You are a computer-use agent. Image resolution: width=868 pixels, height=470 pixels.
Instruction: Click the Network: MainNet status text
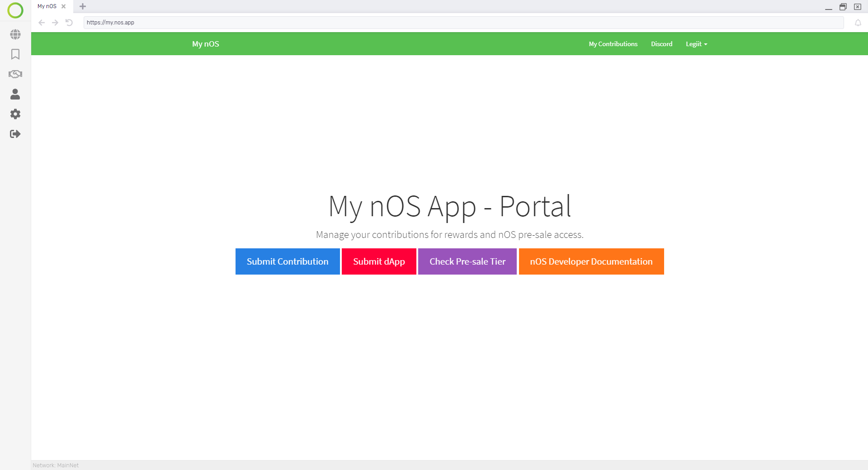[x=56, y=465]
